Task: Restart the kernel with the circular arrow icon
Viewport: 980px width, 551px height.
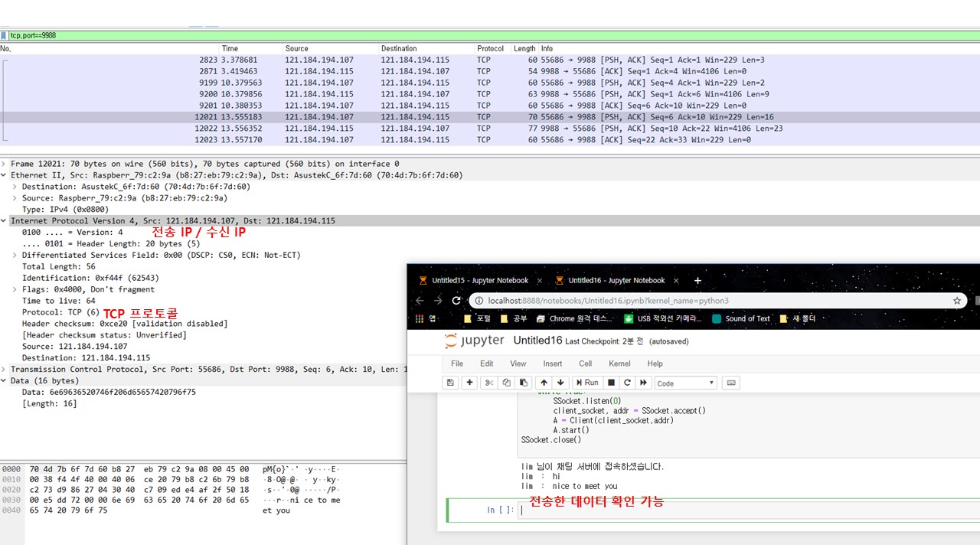Action: coord(627,383)
